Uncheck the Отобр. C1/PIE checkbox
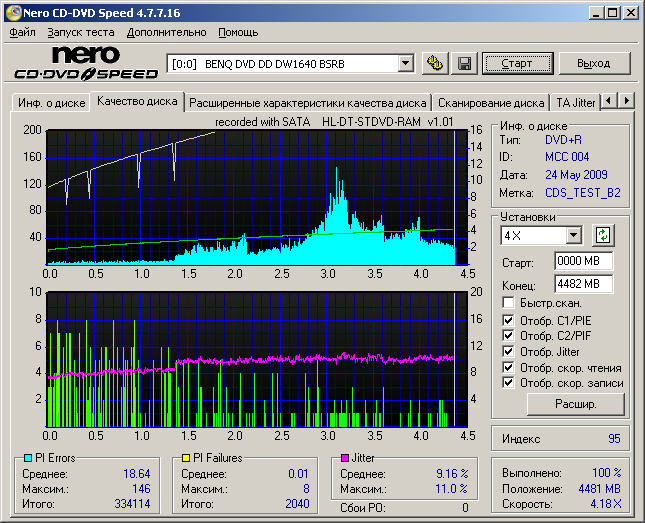The height and width of the screenshot is (523, 645). pyautogui.click(x=509, y=320)
